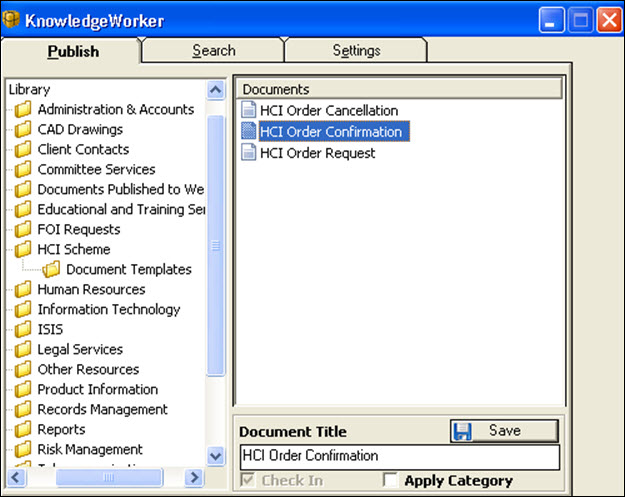
Task: Select the HCI Scheme folder label
Action: click(74, 249)
